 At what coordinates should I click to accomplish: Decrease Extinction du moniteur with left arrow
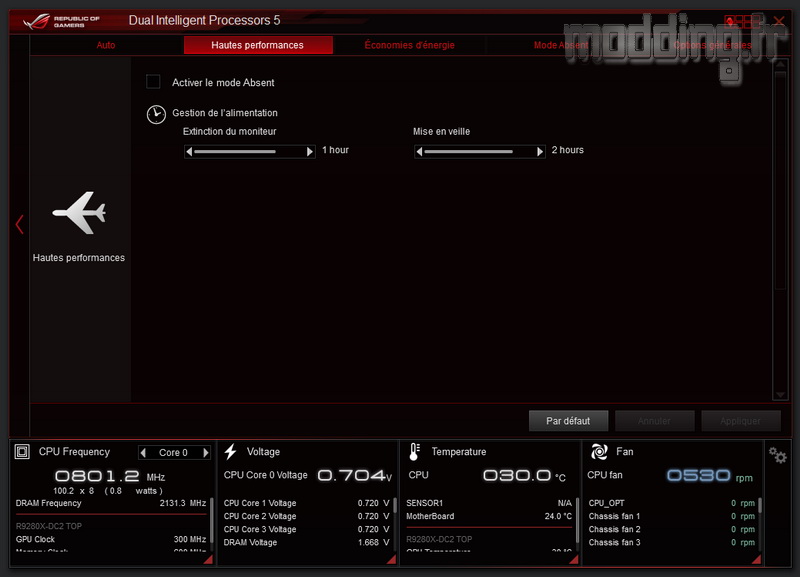(189, 152)
